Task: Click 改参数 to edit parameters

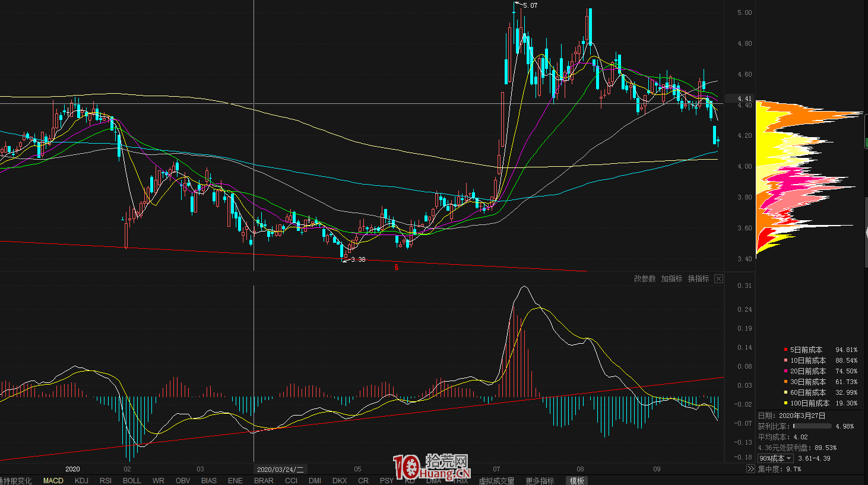Action: [x=645, y=279]
